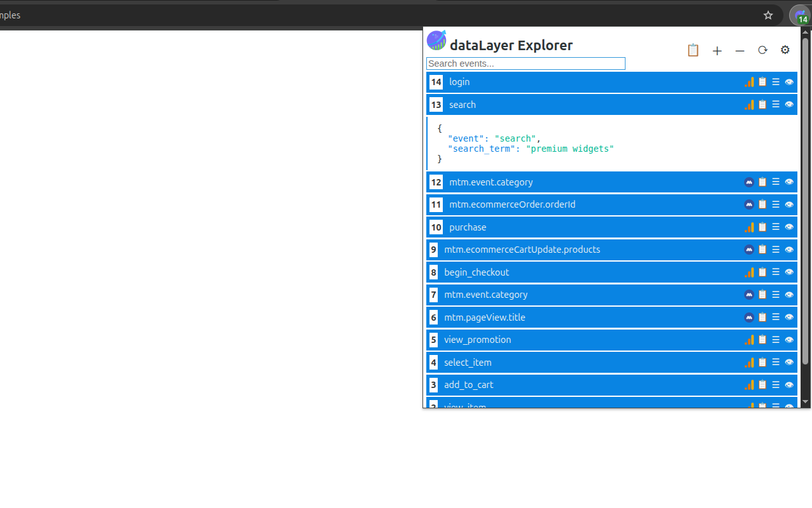
Task: Expand event 12 mtm.event.category
Action: tap(612, 182)
